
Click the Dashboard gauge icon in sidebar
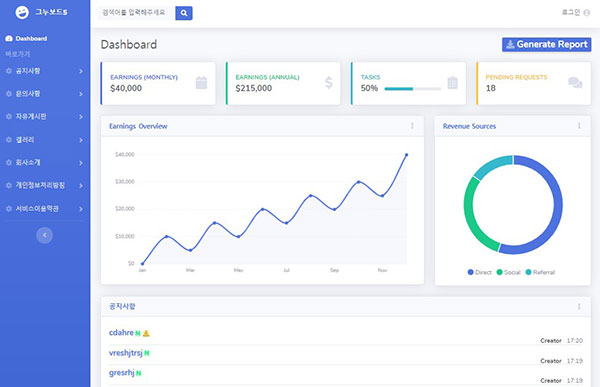(x=9, y=39)
